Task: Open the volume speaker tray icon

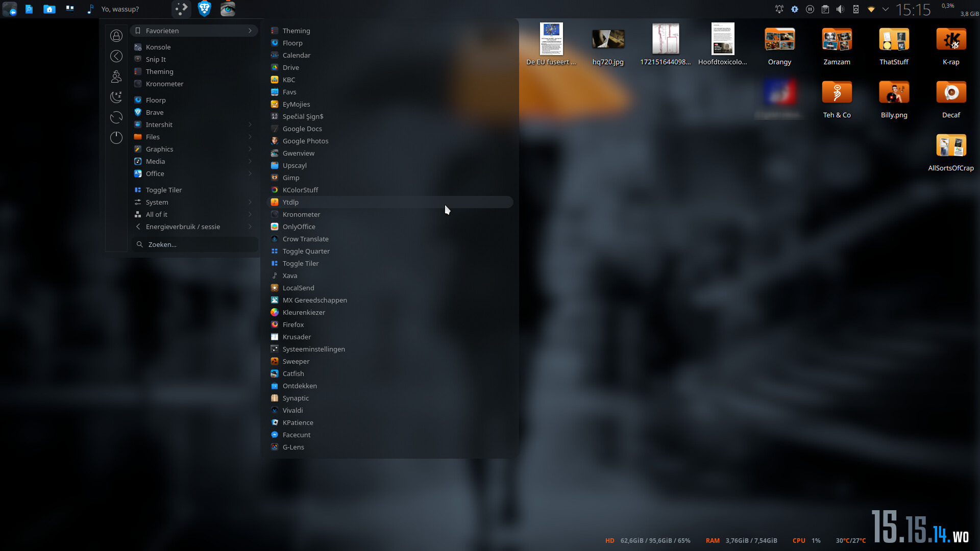Action: click(841, 9)
